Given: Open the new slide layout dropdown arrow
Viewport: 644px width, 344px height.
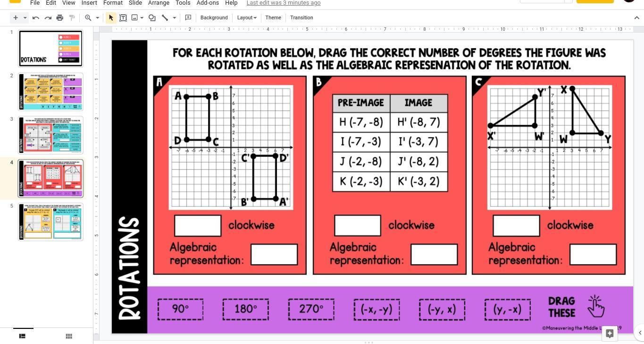Looking at the screenshot, I should click(x=25, y=17).
